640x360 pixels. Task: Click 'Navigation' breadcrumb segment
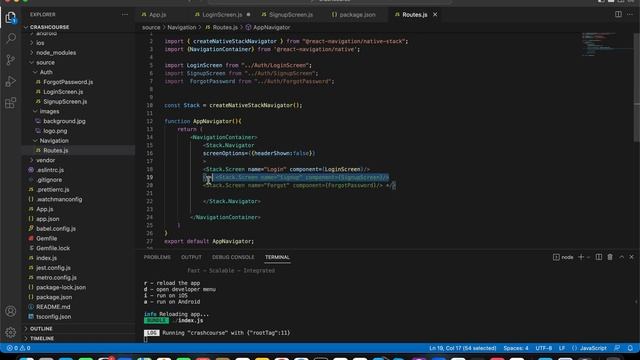(182, 27)
